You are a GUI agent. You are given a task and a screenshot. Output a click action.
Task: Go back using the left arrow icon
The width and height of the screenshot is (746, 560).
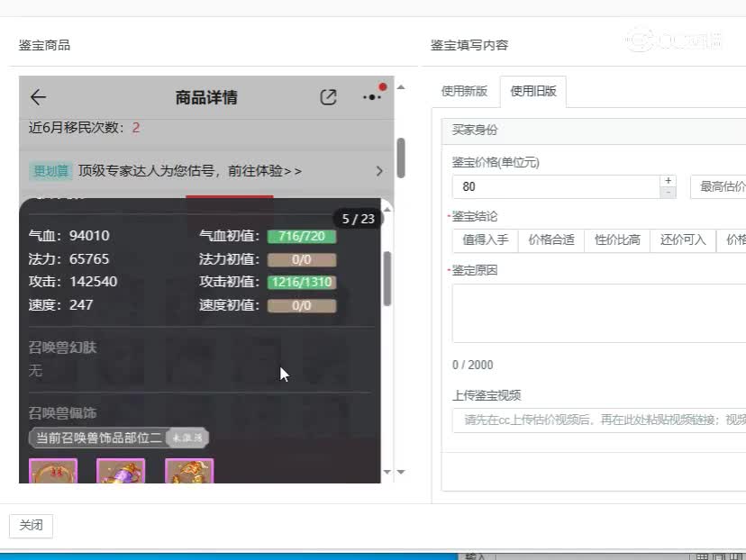(38, 97)
